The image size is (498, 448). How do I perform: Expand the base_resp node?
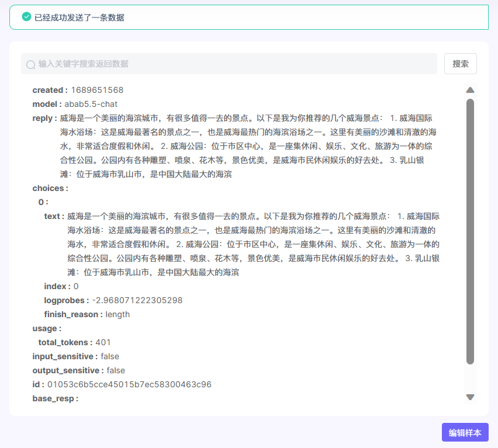tap(54, 398)
